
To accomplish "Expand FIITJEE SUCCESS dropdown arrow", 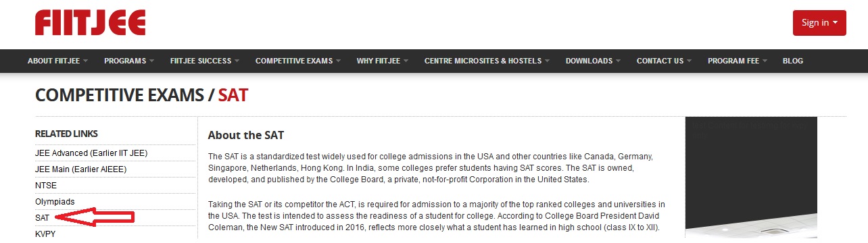I will point(237,61).
